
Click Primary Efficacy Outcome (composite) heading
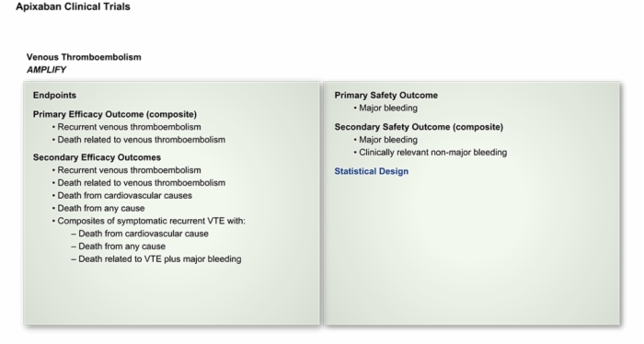pos(115,114)
